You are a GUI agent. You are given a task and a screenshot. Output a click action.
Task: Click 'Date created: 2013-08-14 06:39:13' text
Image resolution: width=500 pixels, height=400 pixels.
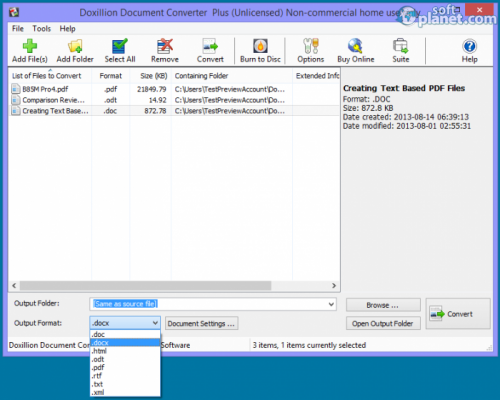(x=406, y=117)
